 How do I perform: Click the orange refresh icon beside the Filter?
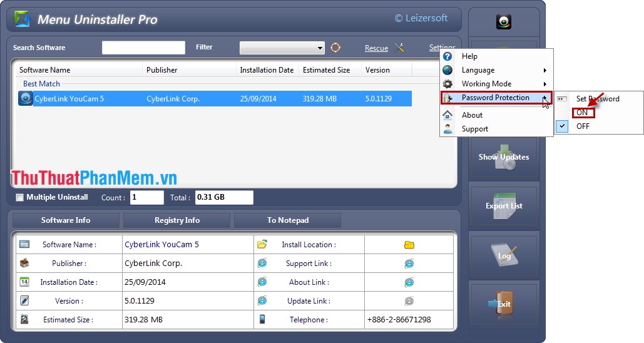(335, 48)
